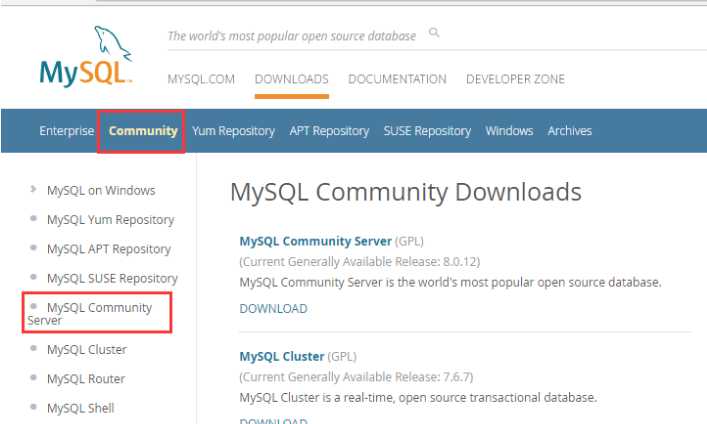
Task: Open MySQL Shell sidebar link
Action: click(x=81, y=408)
